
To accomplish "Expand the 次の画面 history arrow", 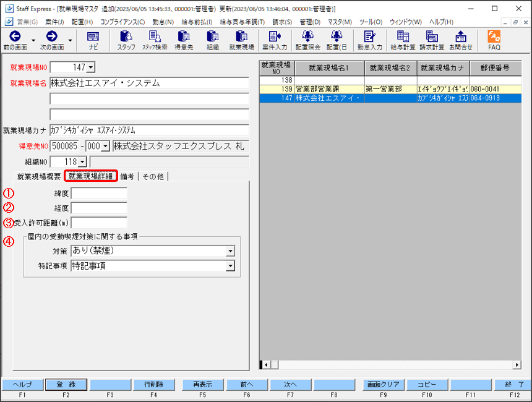I will point(70,40).
